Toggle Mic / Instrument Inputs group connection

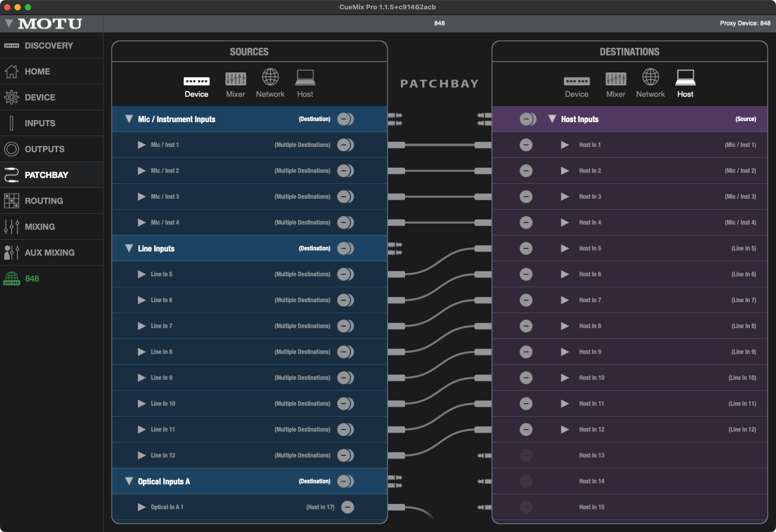(345, 119)
